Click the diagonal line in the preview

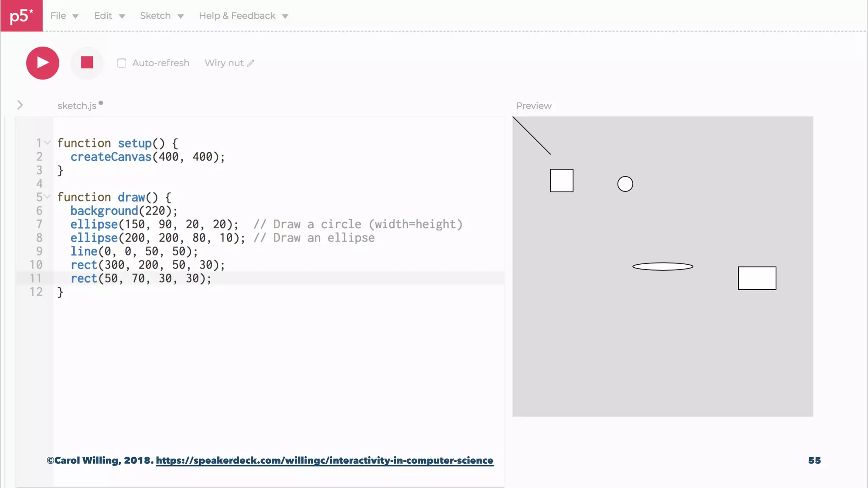point(532,136)
